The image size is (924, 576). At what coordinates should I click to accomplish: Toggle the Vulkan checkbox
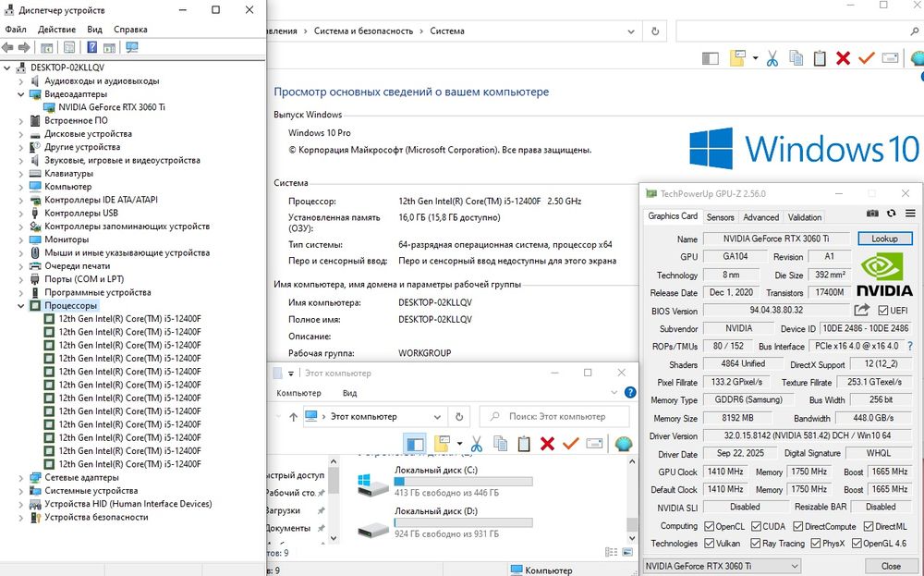click(710, 543)
